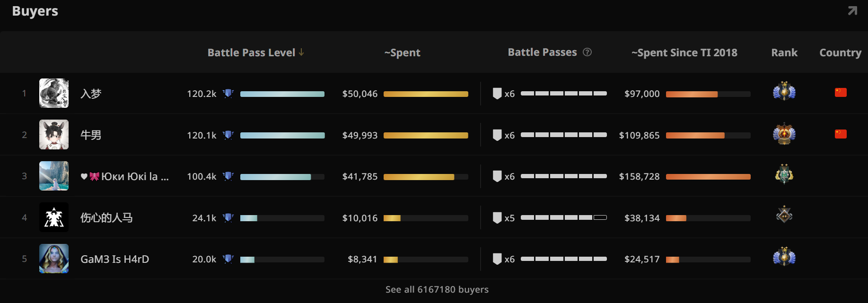
Task: Open See all 6167180 buyers link
Action: pyautogui.click(x=437, y=289)
